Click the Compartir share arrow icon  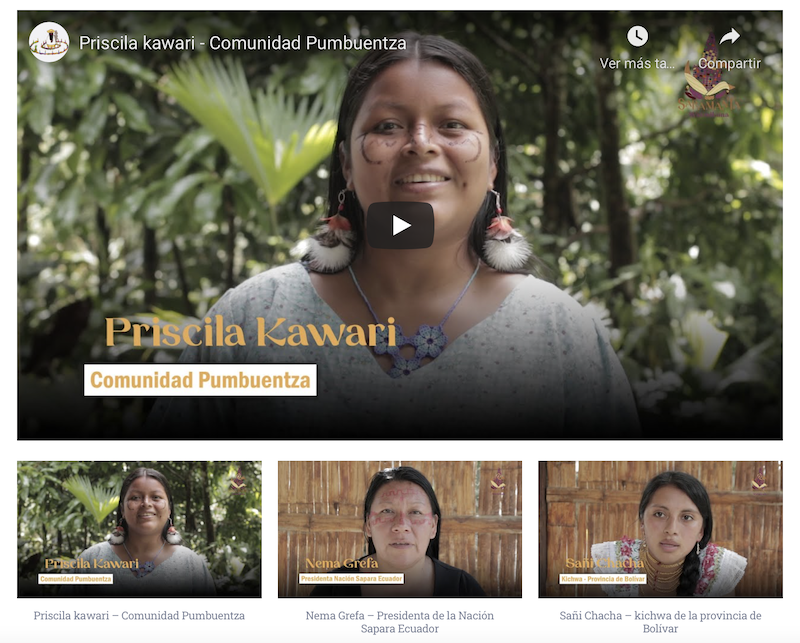[x=730, y=36]
